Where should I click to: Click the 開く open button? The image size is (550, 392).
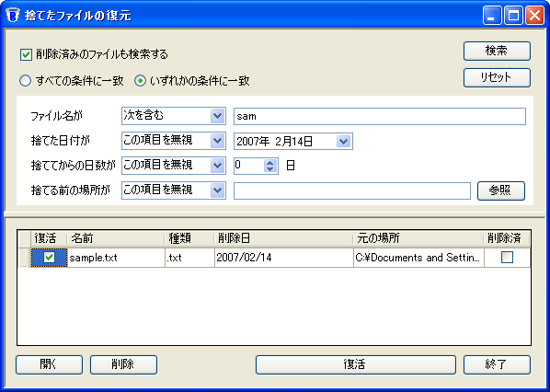(49, 364)
